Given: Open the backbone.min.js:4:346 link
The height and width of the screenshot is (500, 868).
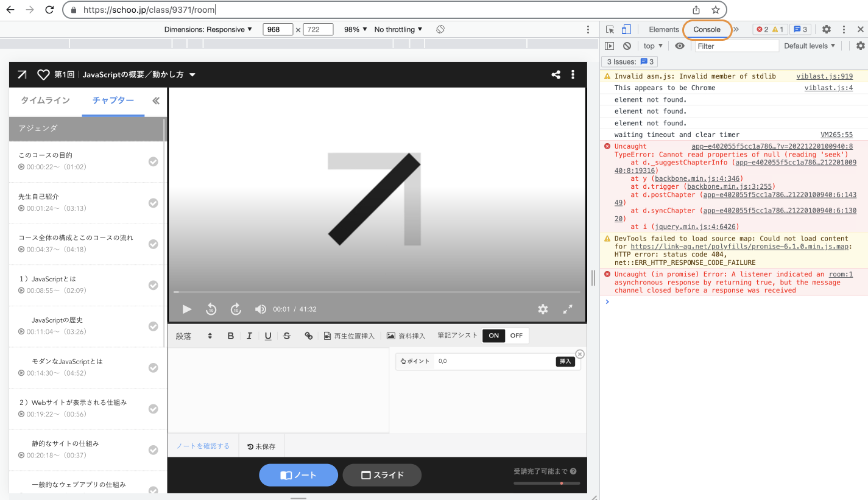Looking at the screenshot, I should 699,178.
